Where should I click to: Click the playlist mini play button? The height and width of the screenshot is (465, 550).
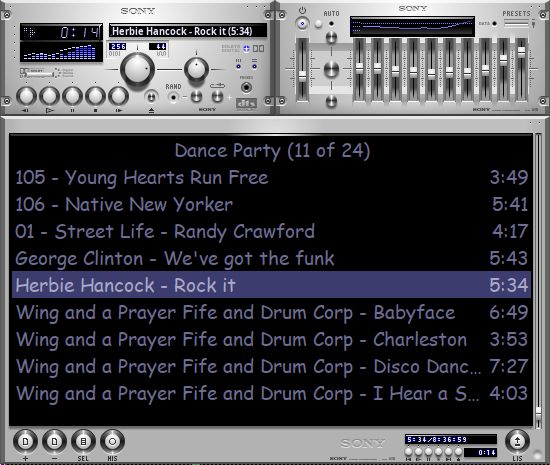[x=418, y=452]
